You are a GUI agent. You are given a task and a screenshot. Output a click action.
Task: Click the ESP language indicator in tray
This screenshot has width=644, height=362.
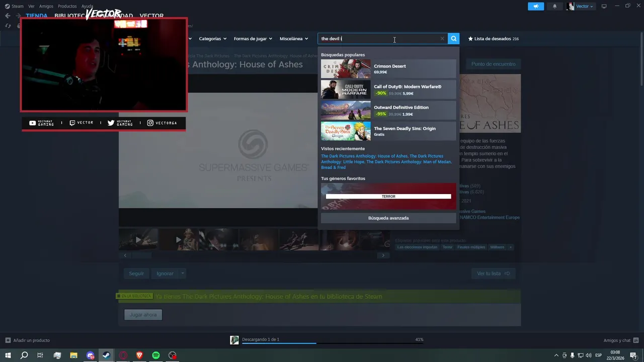[x=599, y=355]
